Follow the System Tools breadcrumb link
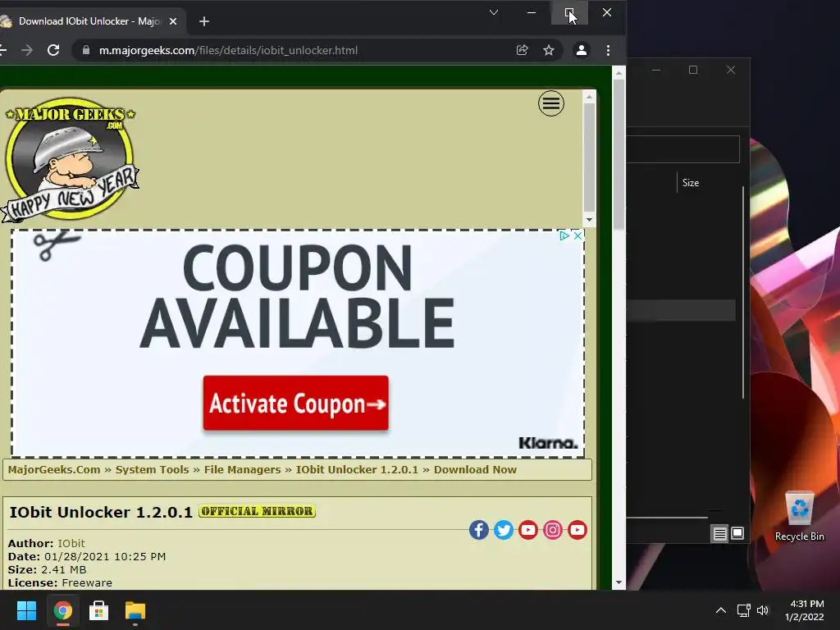 point(152,470)
